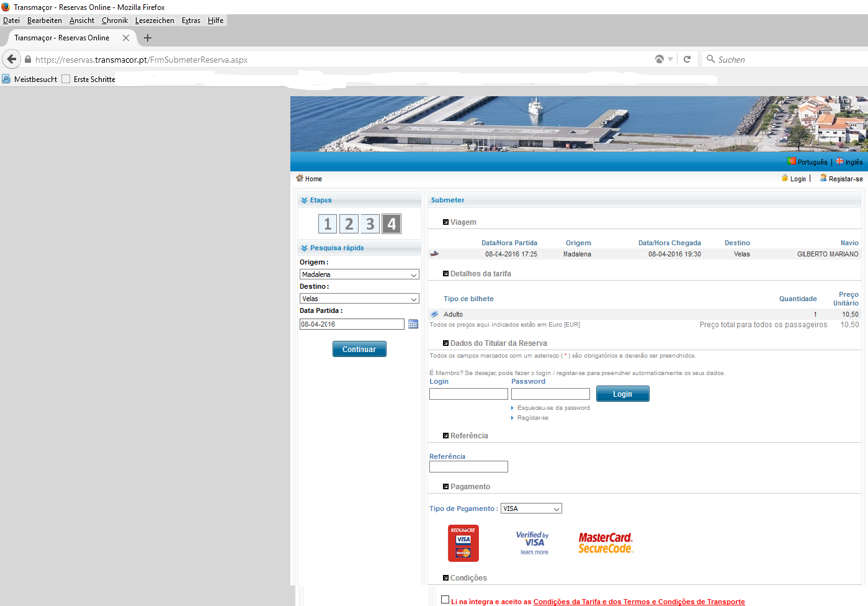Open the Lesezeichen menu
This screenshot has height=606, width=868.
point(154,20)
